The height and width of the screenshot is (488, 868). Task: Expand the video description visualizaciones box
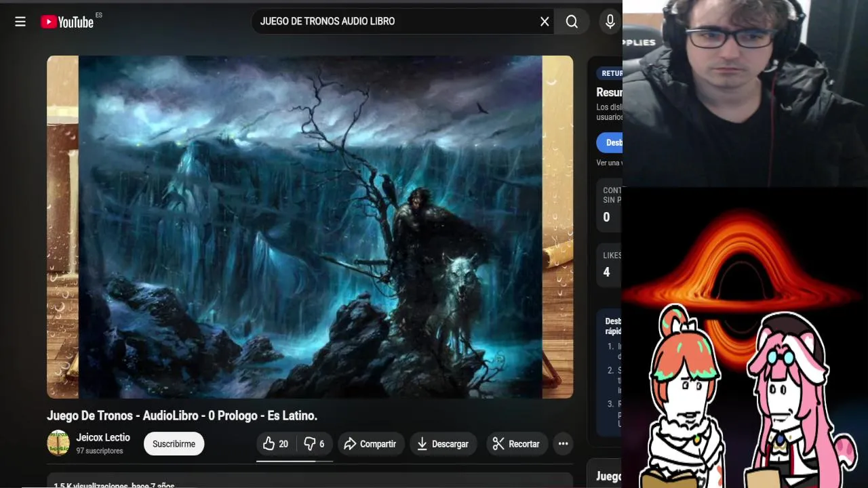pyautogui.click(x=310, y=481)
